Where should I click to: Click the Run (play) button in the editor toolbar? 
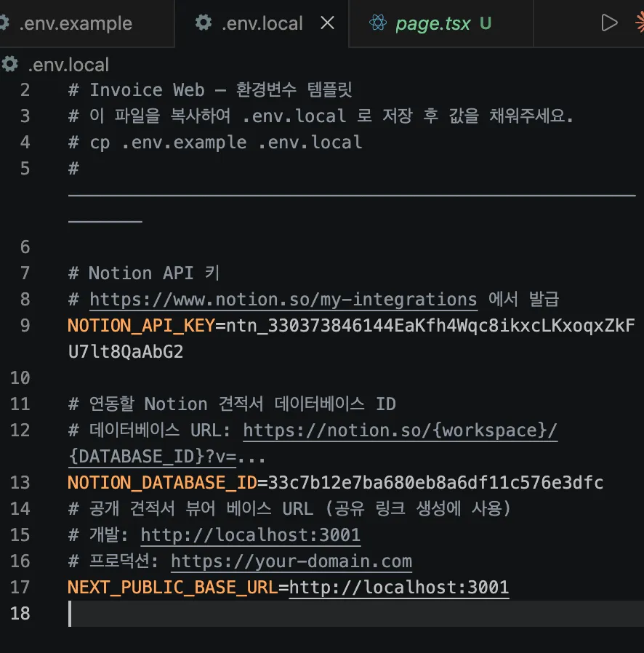point(610,22)
